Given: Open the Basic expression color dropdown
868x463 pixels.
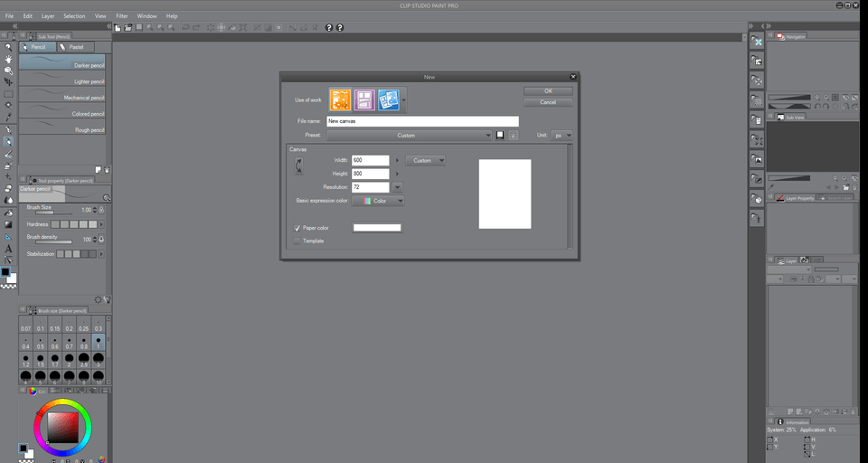Looking at the screenshot, I should pos(378,201).
